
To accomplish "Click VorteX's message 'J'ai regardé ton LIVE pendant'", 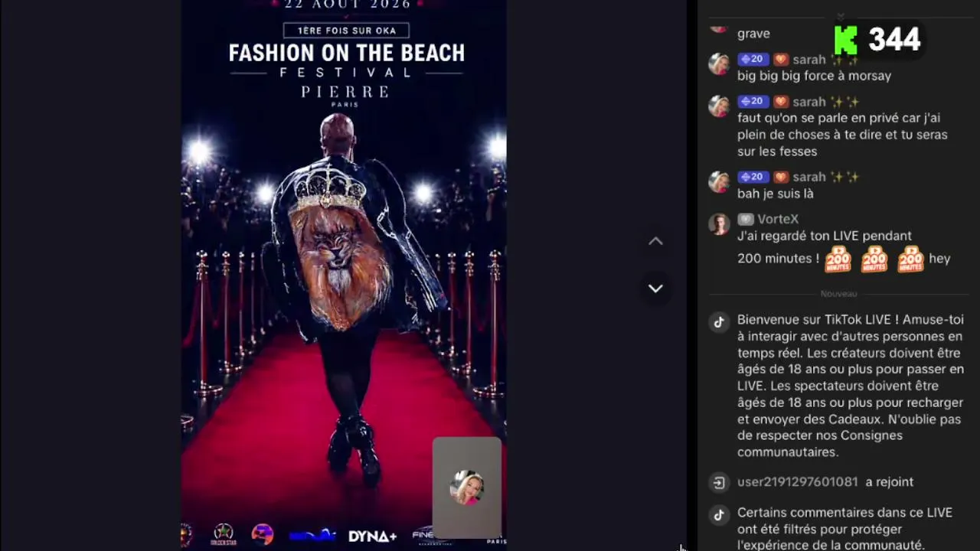I will [x=844, y=248].
